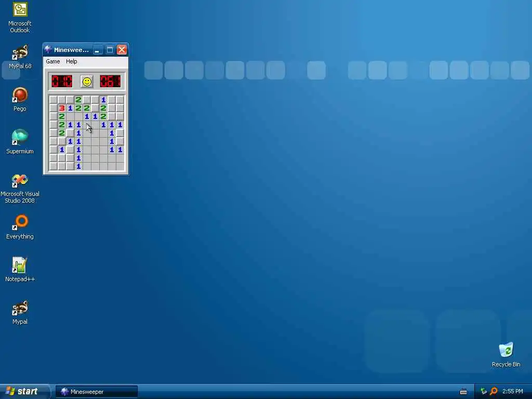The width and height of the screenshot is (532, 399).
Task: Click the red 3 tile
Action: 62,108
